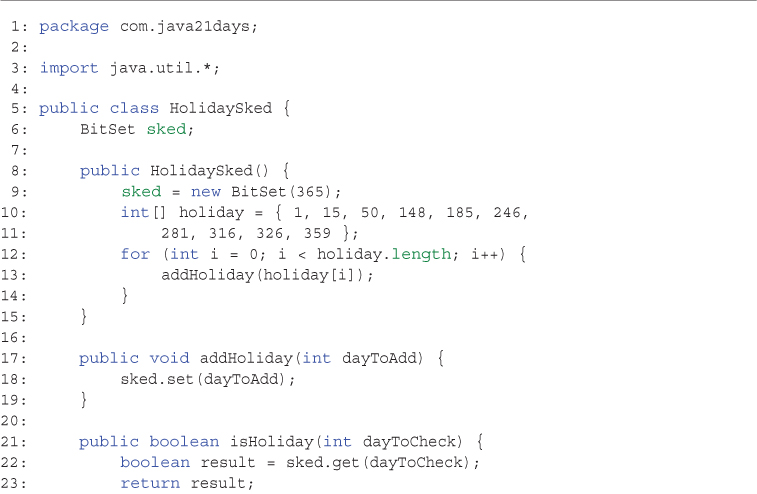Click the value '50,' in holiday array
This screenshot has width=757, height=494.
373,212
